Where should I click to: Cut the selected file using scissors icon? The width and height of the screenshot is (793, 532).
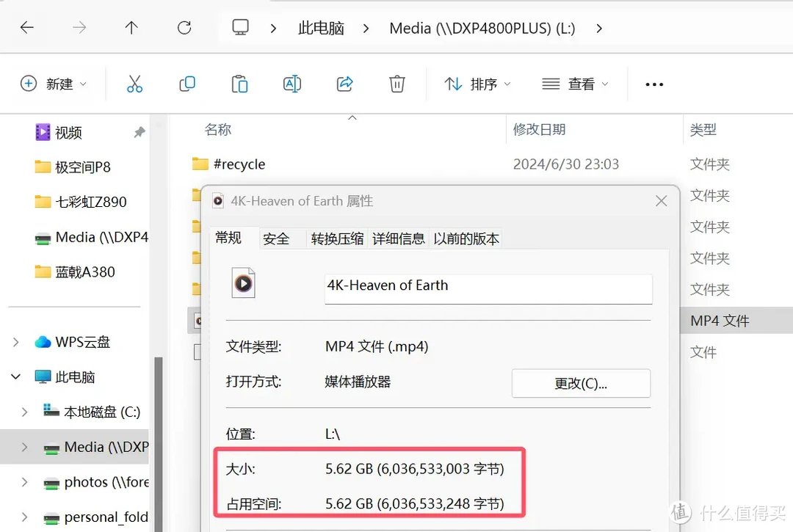pos(134,84)
